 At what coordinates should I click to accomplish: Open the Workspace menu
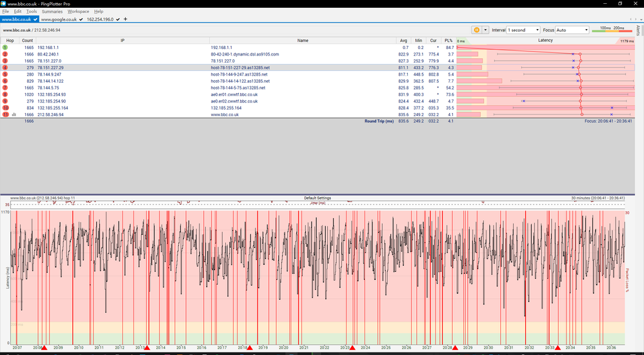(x=78, y=12)
